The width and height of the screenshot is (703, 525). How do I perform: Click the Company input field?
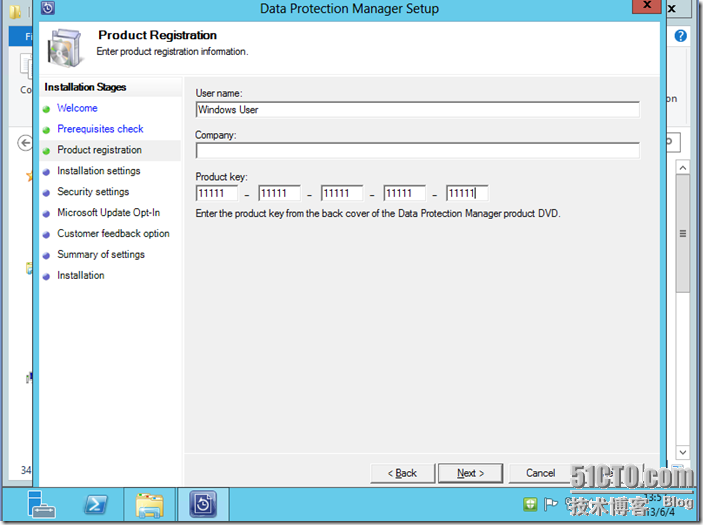tap(417, 151)
